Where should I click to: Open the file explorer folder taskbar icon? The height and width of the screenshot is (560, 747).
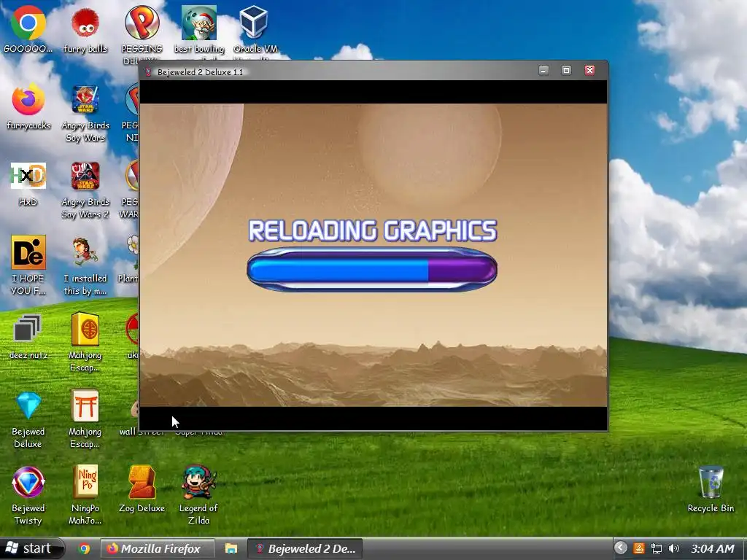pyautogui.click(x=231, y=548)
